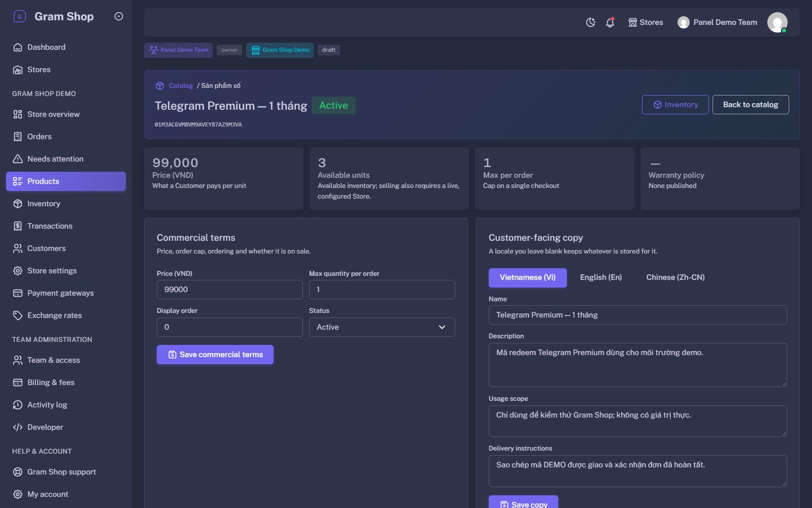The image size is (812, 508).
Task: Click Back to catalog button
Action: pos(750,105)
